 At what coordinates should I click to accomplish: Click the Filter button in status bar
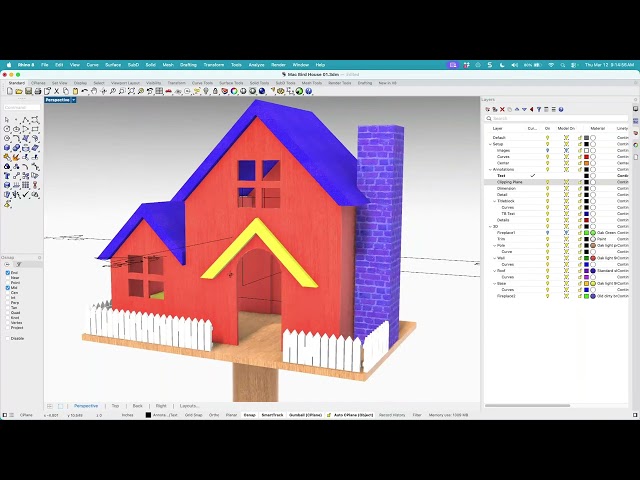pos(417,415)
